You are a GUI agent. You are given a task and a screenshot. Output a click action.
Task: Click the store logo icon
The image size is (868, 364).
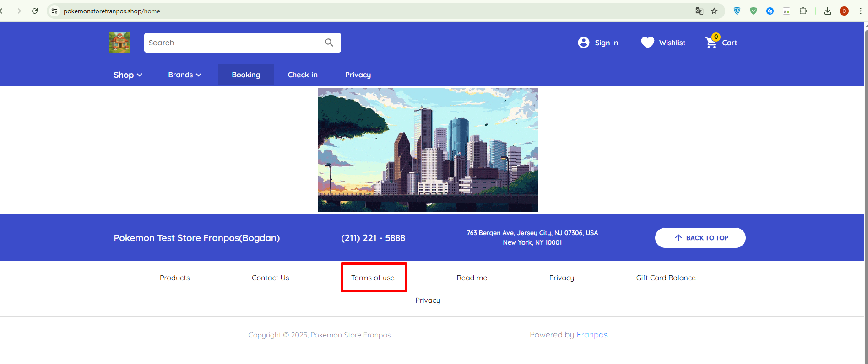[120, 43]
